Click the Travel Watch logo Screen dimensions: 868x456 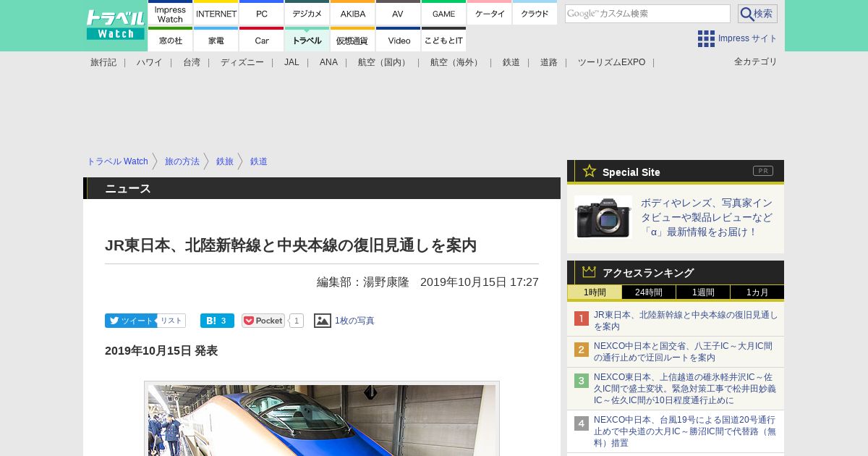(116, 25)
